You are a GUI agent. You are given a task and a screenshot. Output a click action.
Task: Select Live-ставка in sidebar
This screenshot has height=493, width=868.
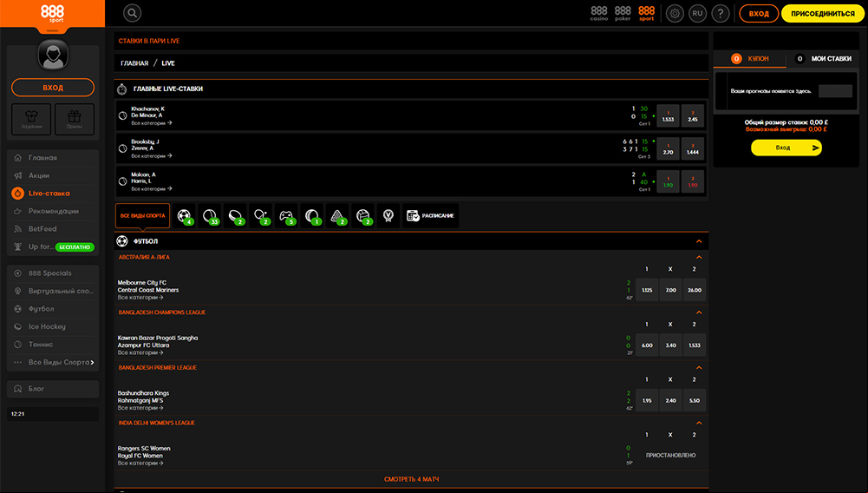point(53,194)
